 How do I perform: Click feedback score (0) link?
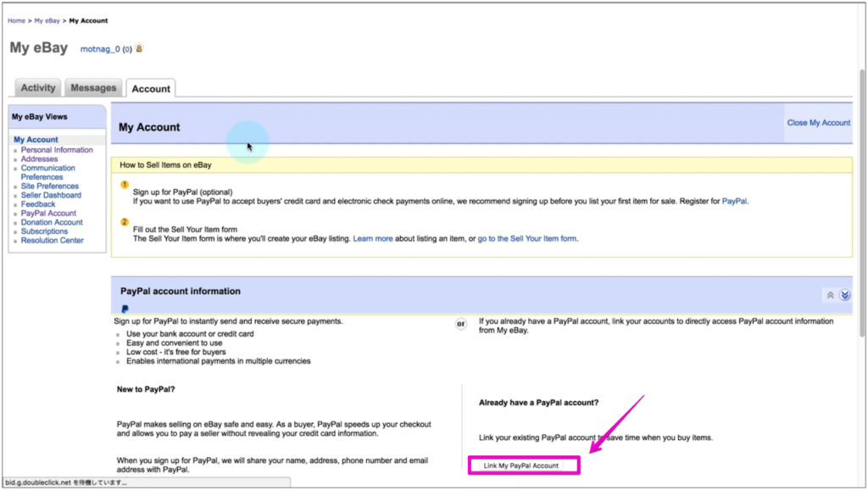127,49
